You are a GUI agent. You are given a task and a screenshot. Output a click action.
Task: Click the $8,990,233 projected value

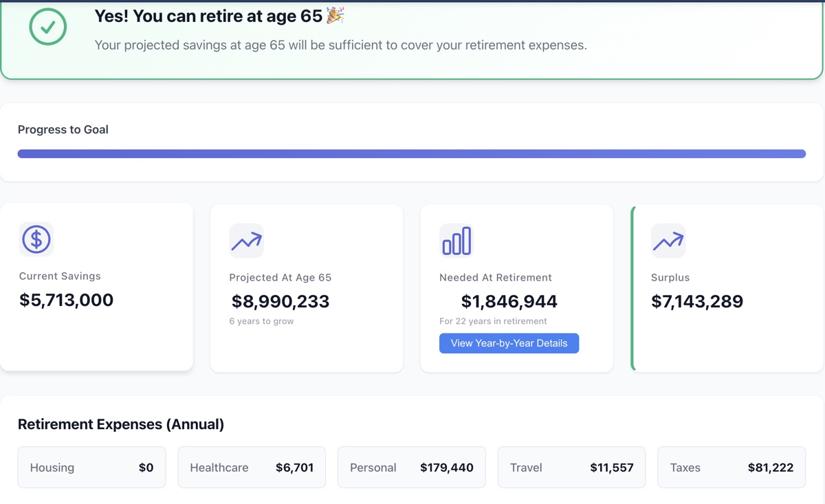click(280, 301)
